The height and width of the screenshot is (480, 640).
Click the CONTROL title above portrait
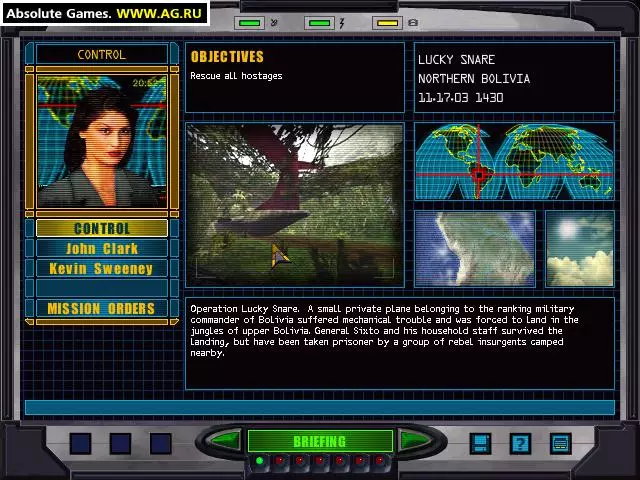102,54
